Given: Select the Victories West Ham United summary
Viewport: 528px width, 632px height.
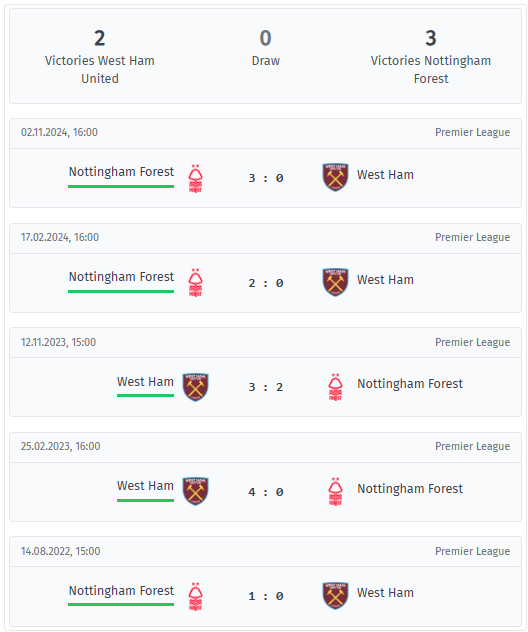Looking at the screenshot, I should coord(100,57).
